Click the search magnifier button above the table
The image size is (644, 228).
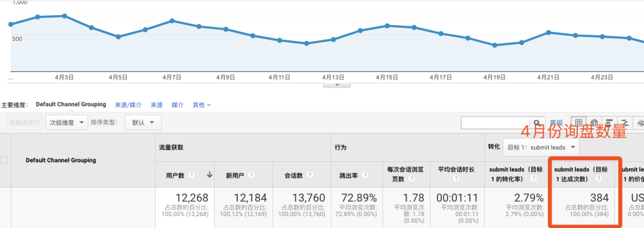537,123
